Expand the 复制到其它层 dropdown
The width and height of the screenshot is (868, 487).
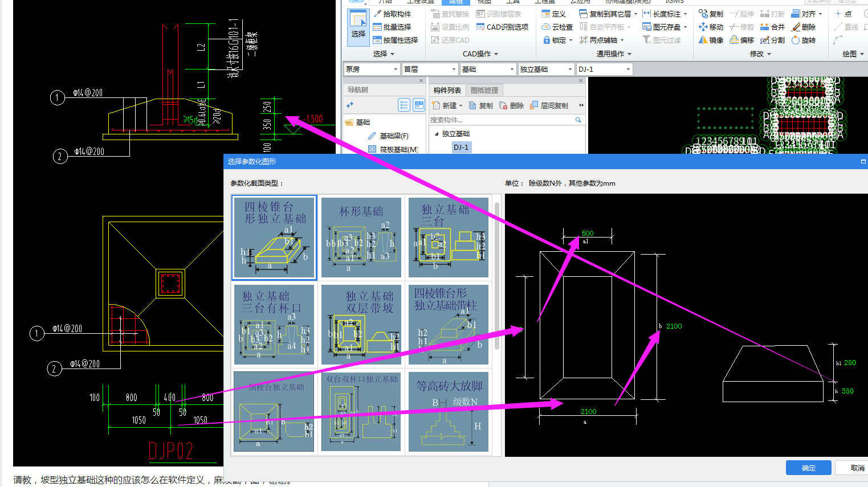pyautogui.click(x=635, y=14)
